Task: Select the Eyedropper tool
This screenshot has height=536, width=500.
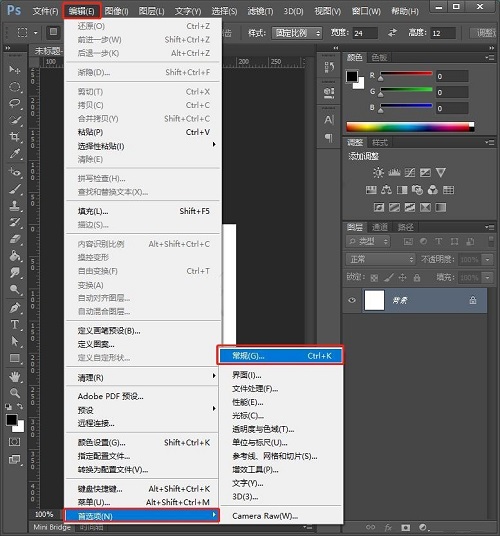Action: [14, 154]
